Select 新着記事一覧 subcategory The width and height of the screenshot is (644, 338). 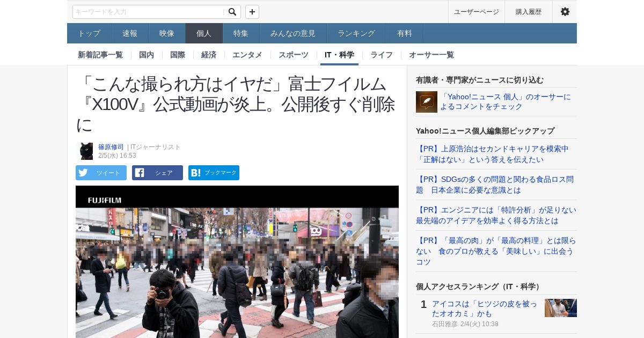100,55
